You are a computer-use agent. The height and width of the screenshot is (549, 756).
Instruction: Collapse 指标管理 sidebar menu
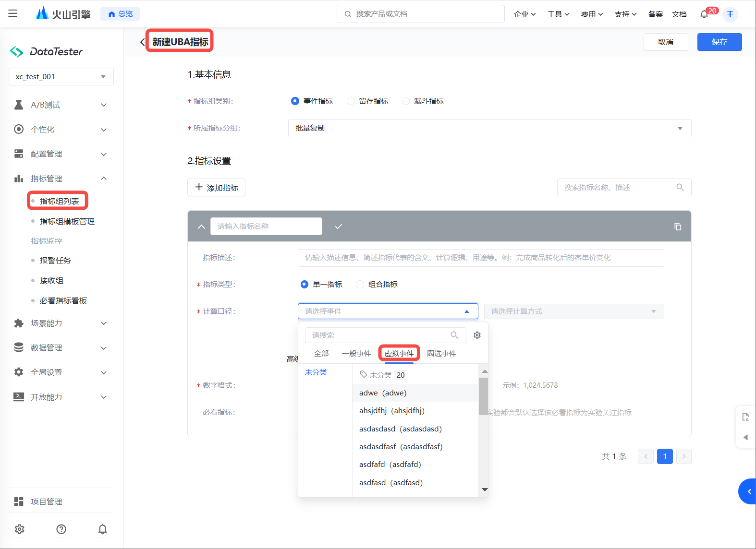[x=61, y=179]
